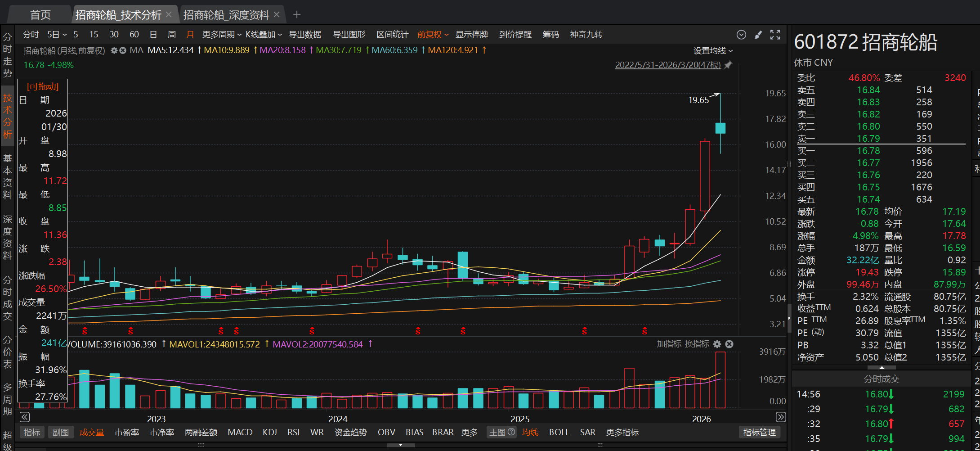Switch chart to 周 weekly period
The width and height of the screenshot is (980, 451).
tap(171, 35)
